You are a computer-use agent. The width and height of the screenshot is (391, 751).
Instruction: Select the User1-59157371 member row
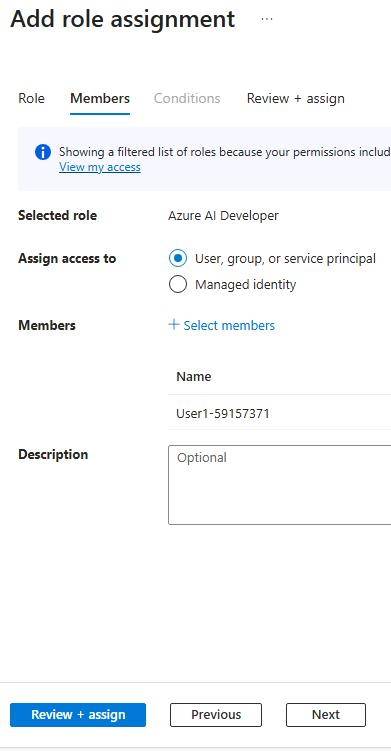pyautogui.click(x=279, y=413)
